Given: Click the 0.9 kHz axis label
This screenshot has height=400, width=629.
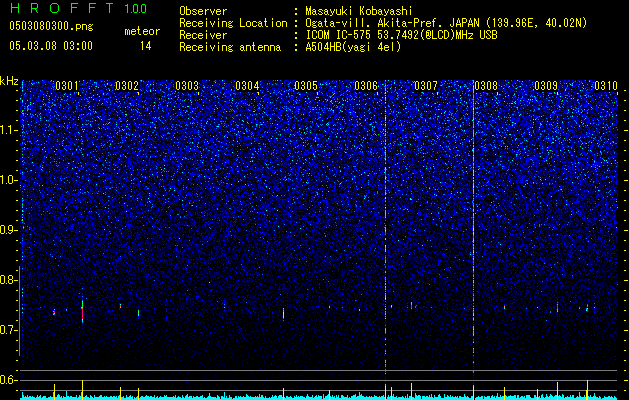Looking at the screenshot, I should point(9,230).
